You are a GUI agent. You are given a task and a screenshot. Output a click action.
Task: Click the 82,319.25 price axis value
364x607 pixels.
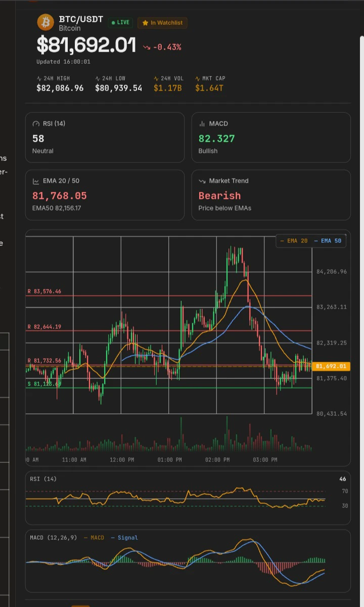[x=332, y=343]
